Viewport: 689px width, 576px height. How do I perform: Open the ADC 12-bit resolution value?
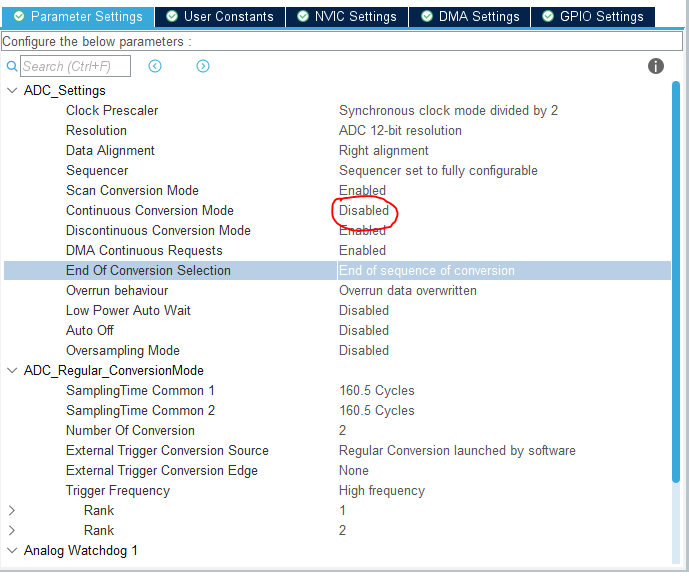click(400, 131)
